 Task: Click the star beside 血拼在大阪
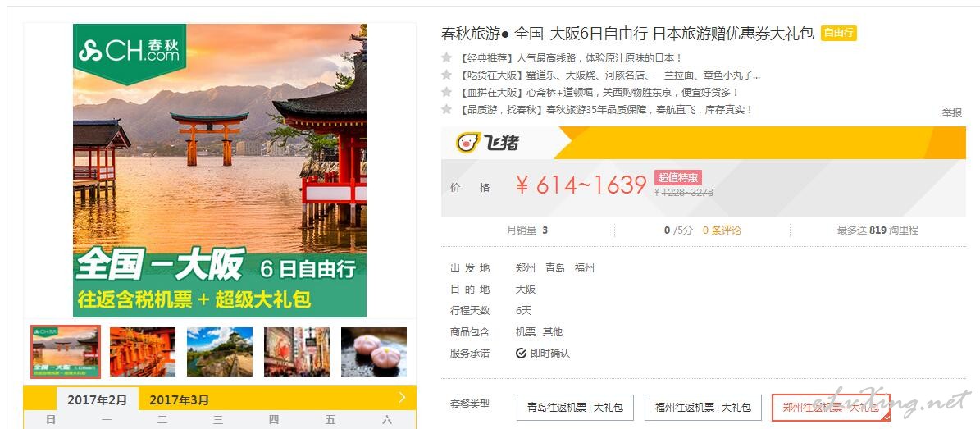[x=446, y=92]
